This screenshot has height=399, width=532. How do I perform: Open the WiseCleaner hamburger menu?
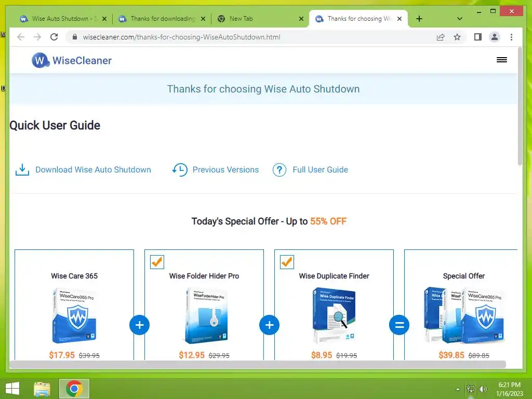tap(502, 60)
